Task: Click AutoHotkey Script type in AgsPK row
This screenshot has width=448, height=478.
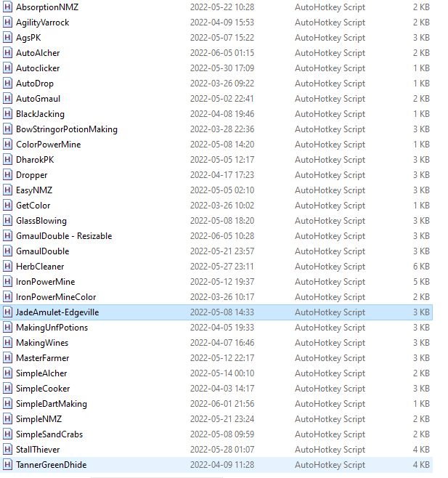Action: [330, 38]
